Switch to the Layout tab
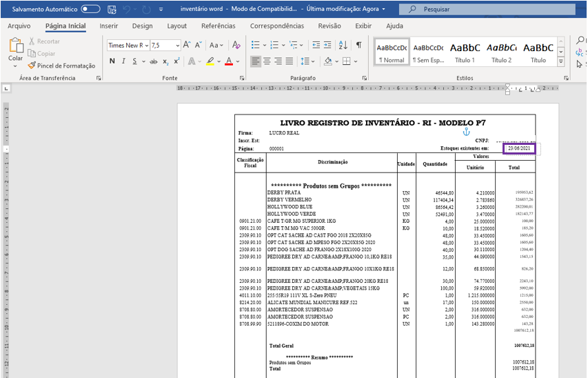 click(177, 26)
